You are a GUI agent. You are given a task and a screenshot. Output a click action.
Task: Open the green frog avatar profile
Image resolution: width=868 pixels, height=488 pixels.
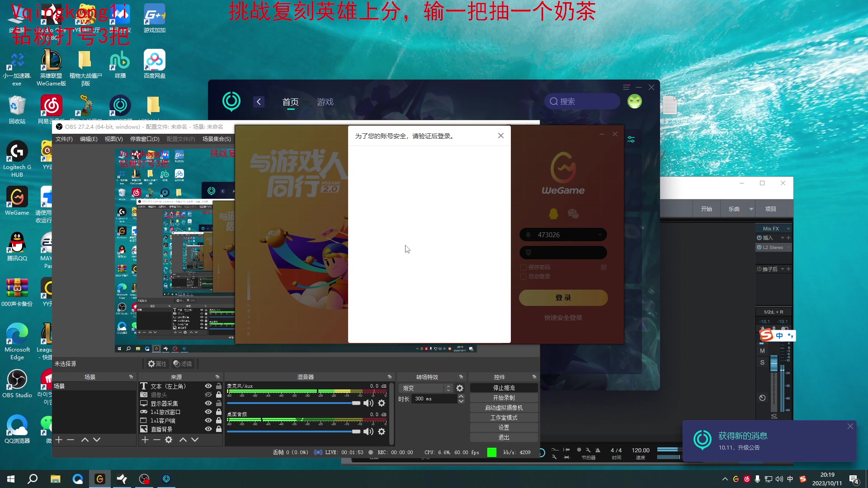tap(635, 101)
